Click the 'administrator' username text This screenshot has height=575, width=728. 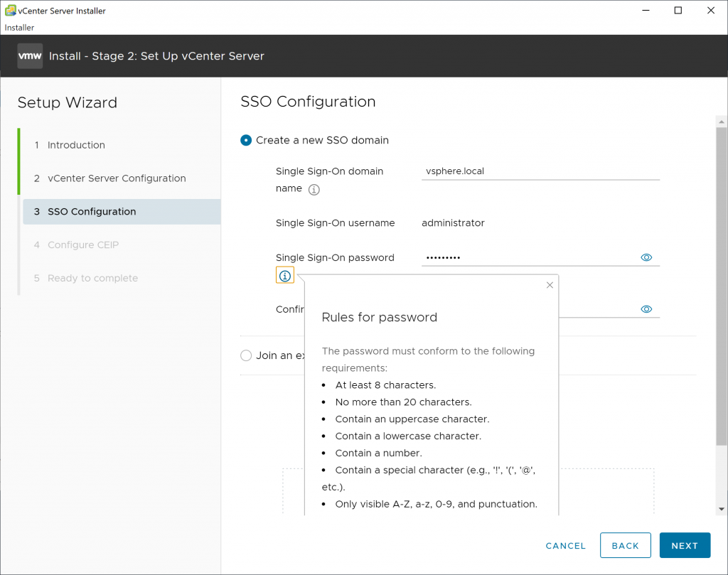click(x=453, y=223)
